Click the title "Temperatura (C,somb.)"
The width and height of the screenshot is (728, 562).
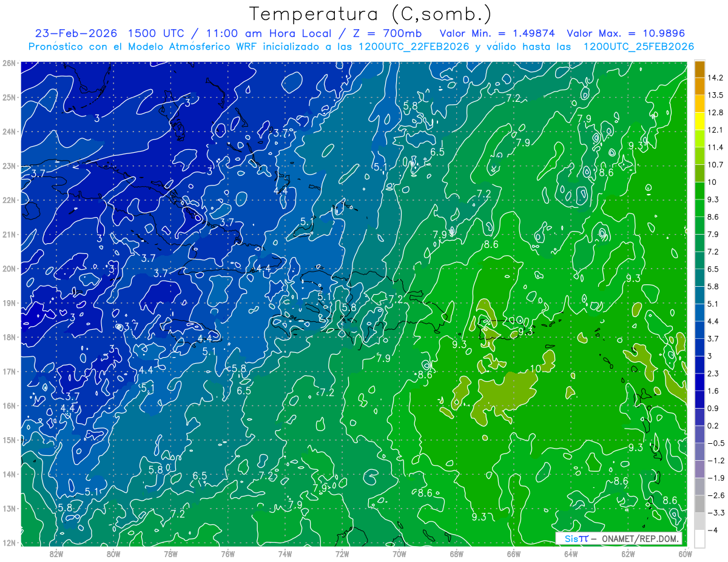click(371, 13)
